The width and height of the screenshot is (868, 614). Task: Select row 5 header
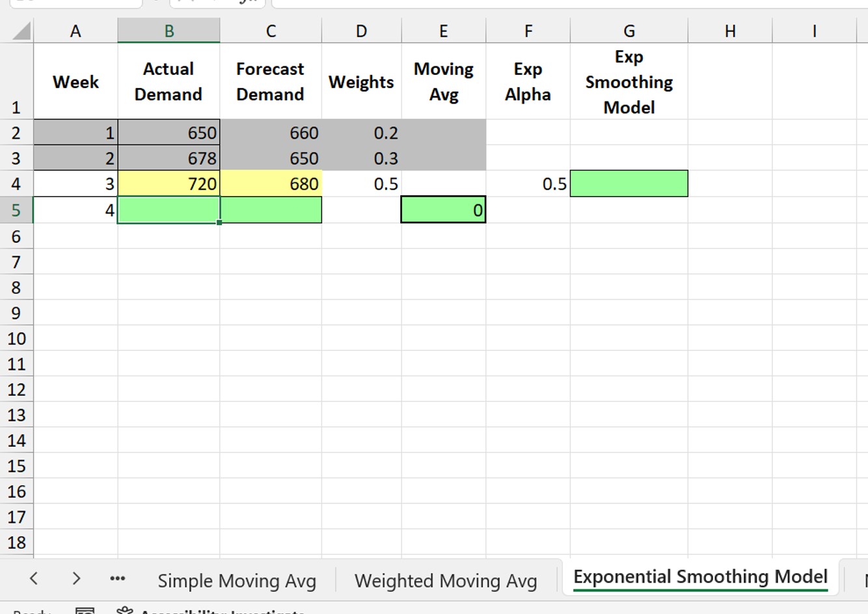coord(17,210)
